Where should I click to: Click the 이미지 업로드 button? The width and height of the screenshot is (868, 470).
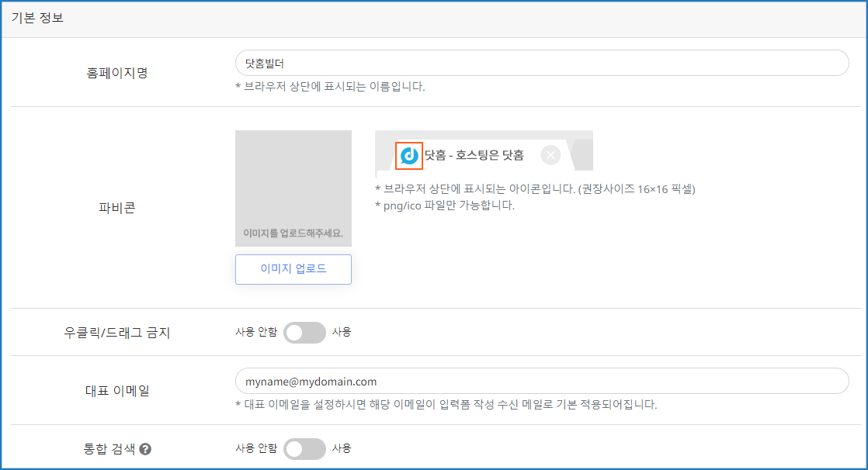(x=293, y=269)
